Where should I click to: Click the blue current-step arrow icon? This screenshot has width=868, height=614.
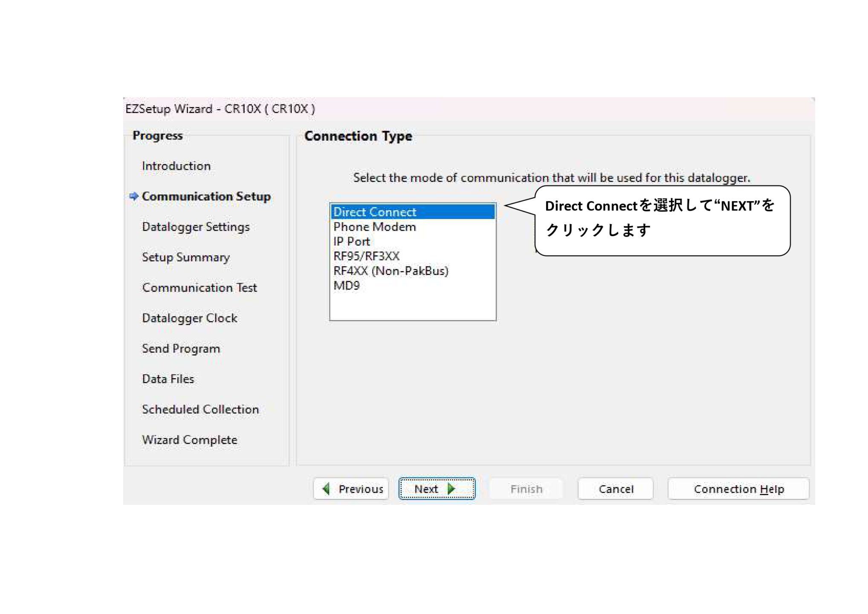tap(134, 196)
